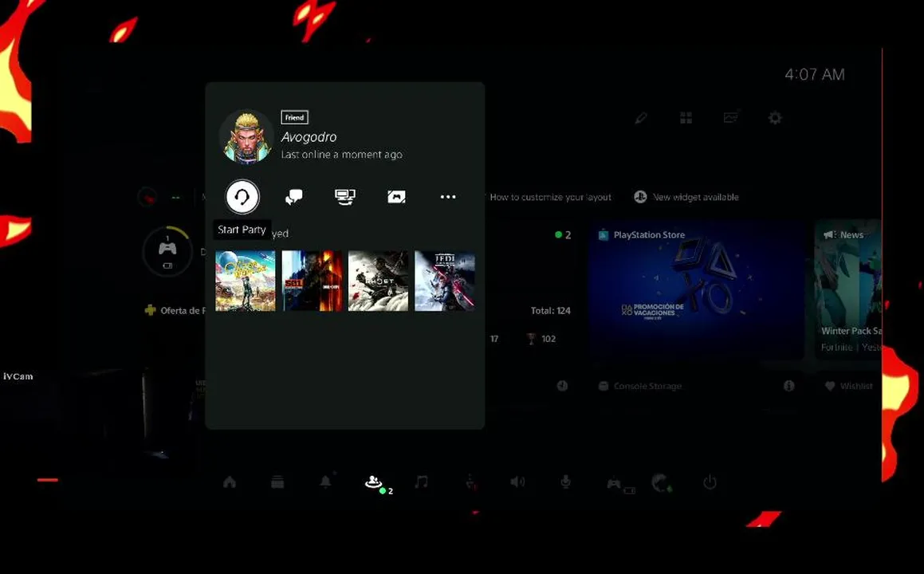This screenshot has height=574, width=924.
Task: Open Avogodro's profile avatar
Action: tap(246, 136)
